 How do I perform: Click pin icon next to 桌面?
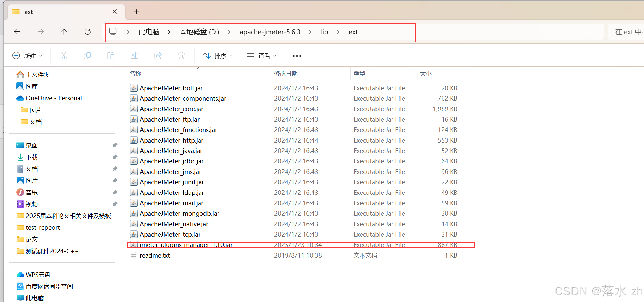click(x=115, y=145)
